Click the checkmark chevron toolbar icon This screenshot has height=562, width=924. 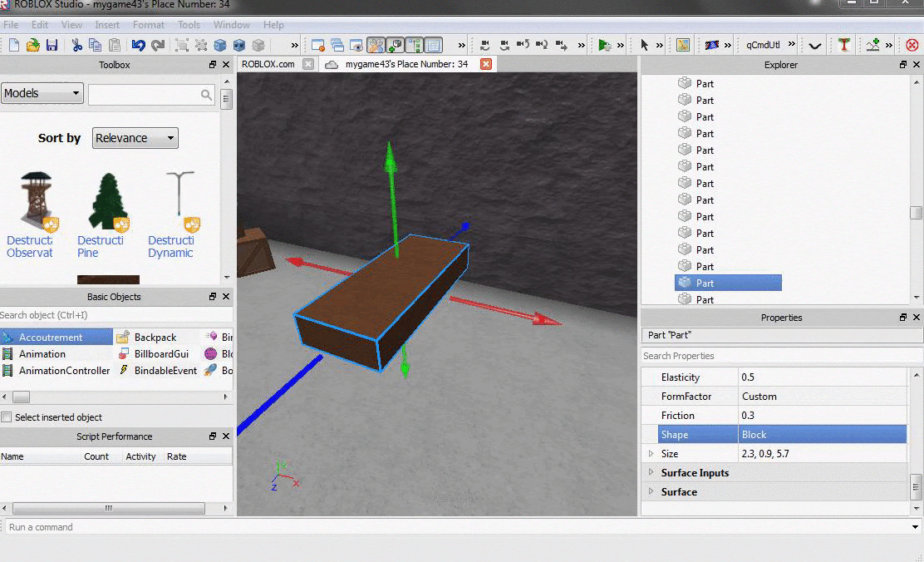[x=815, y=46]
